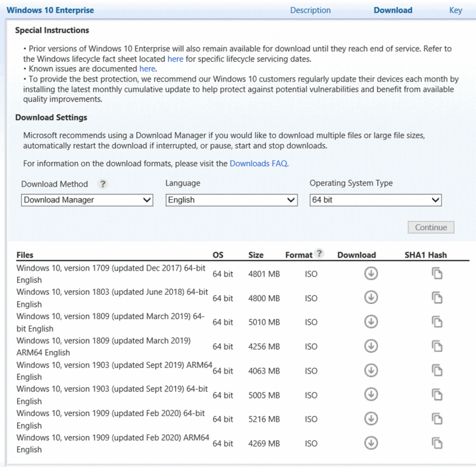
Task: Click help icon beside Format column
Action: (x=320, y=254)
